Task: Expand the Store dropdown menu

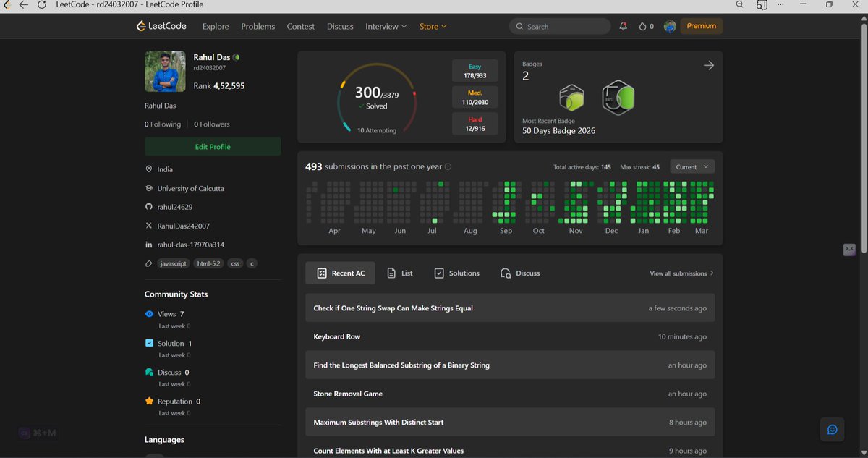Action: 433,26
